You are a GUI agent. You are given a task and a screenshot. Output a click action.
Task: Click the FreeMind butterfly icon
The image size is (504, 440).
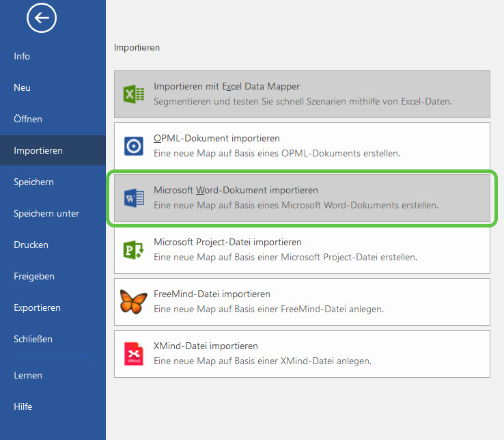pos(134,302)
